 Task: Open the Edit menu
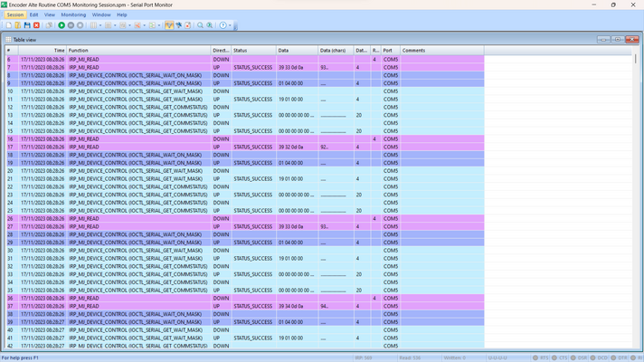coord(33,14)
